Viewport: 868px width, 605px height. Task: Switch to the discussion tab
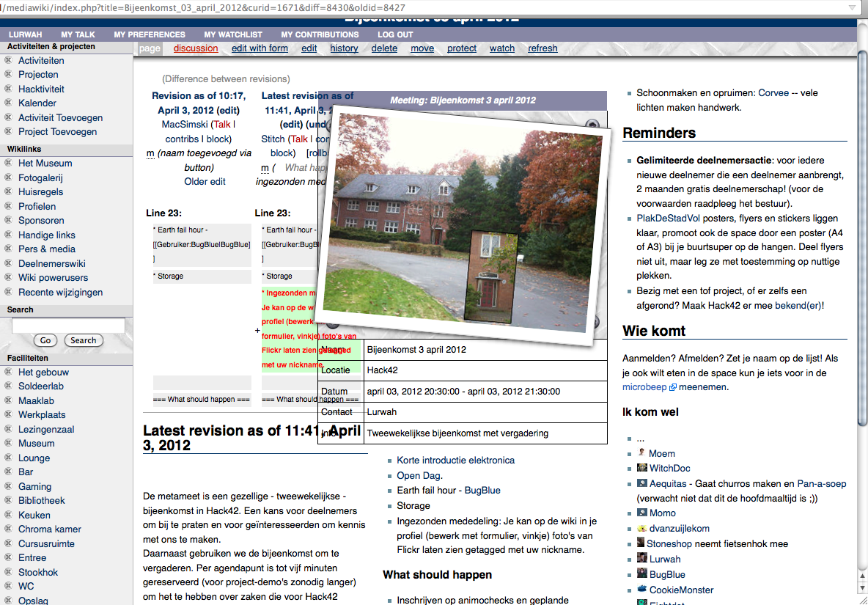point(196,48)
